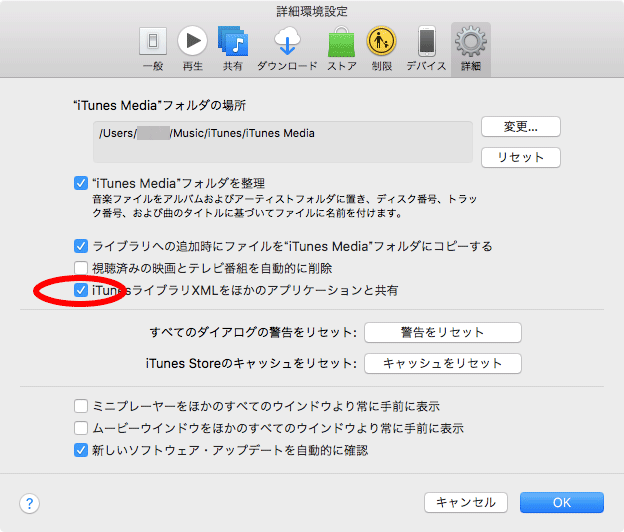Viewport: 624px width, 532px height.
Task: Uncheck "iTunes Media"フォルダを整理 checkbox
Action: coord(81,183)
